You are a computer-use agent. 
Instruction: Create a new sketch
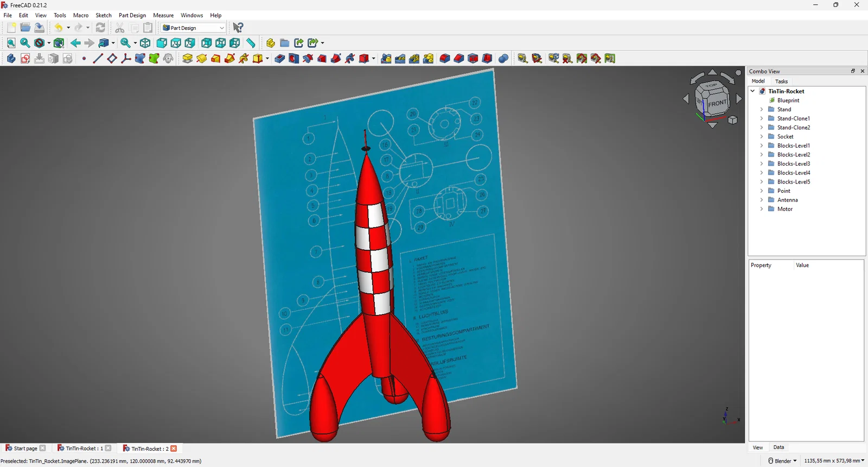coord(25,59)
